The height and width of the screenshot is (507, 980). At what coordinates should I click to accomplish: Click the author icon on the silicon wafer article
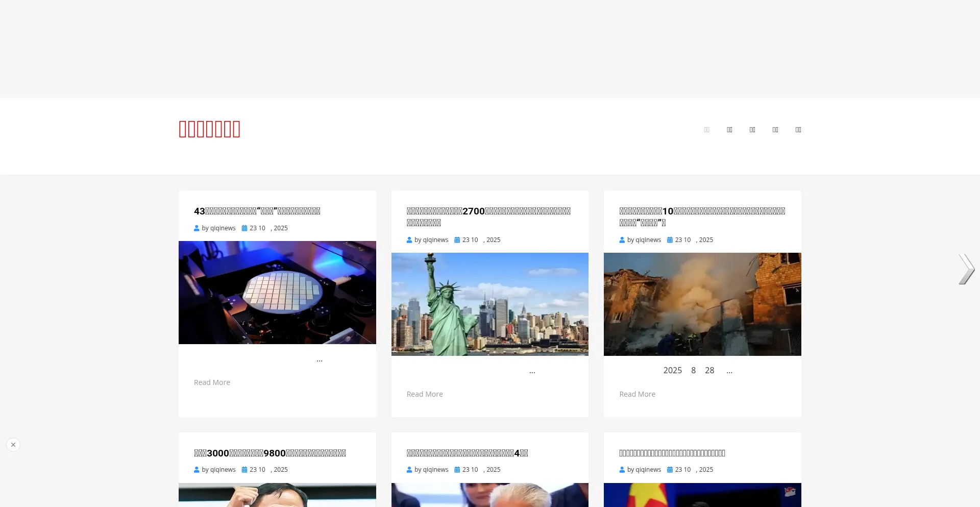197,228
